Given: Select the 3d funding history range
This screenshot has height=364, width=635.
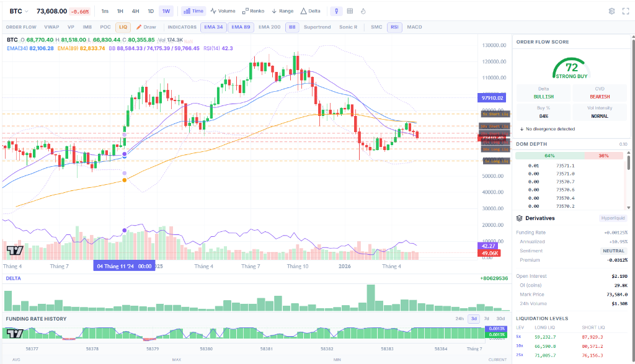Looking at the screenshot, I should click(x=474, y=319).
